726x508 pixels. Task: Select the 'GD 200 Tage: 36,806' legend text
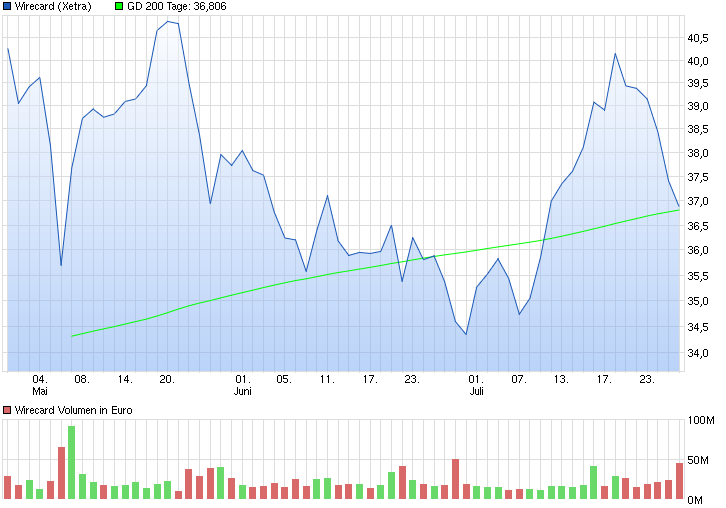tap(176, 6)
